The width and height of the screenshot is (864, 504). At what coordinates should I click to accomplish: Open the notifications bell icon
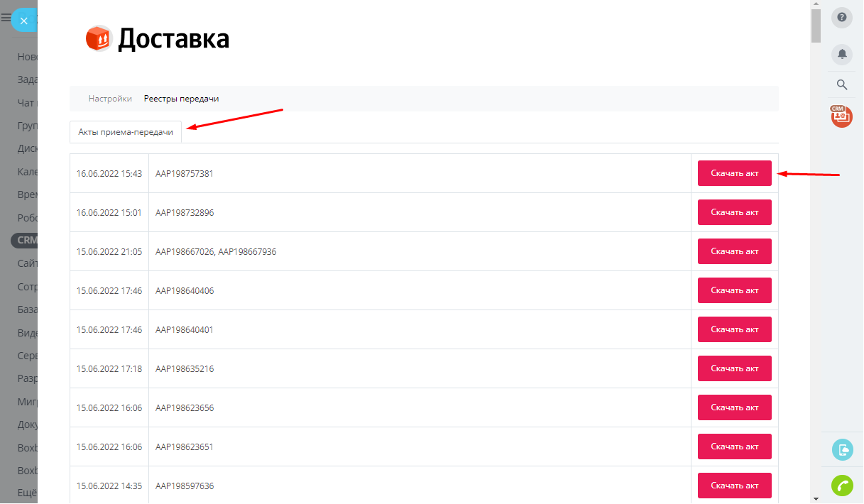[842, 54]
